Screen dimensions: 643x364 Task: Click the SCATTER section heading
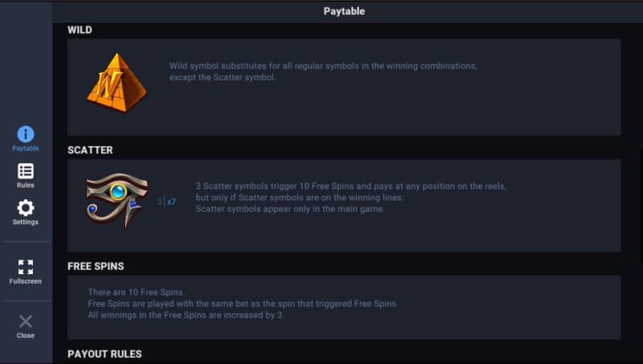(x=90, y=150)
